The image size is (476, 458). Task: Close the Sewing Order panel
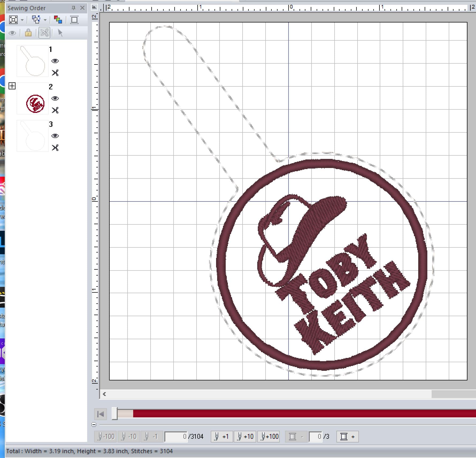tap(82, 8)
